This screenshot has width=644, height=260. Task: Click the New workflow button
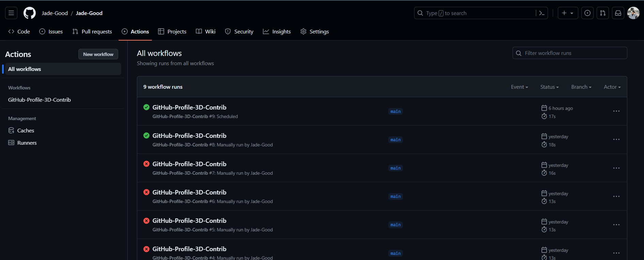(98, 54)
